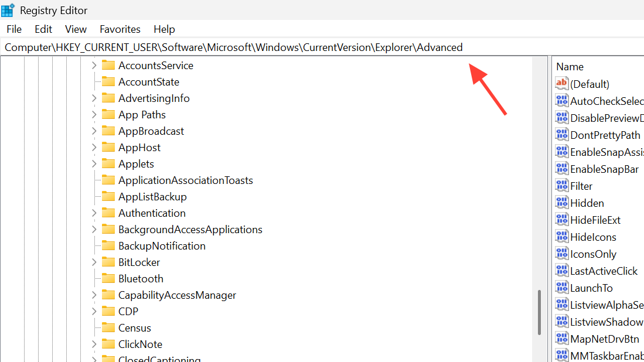This screenshot has width=644, height=362.
Task: Click the Bluetooth folder icon
Action: [108, 278]
